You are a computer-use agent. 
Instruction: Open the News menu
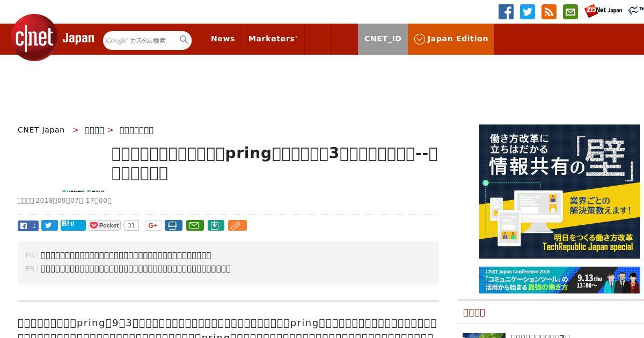[223, 39]
